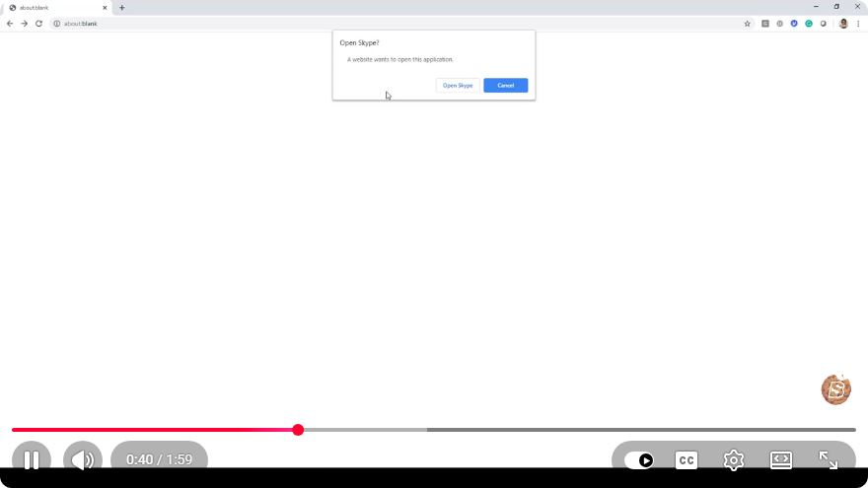This screenshot has width=868, height=488.
Task: Click the Chrome profile avatar
Action: point(843,24)
